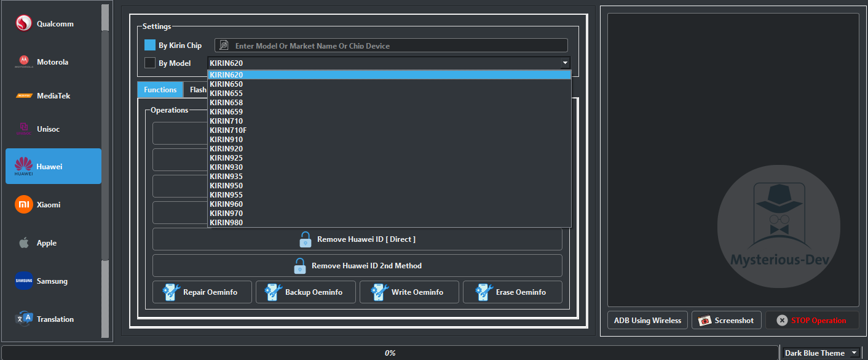Choose KIRIN980 from the list
868x360 pixels.
pos(389,223)
